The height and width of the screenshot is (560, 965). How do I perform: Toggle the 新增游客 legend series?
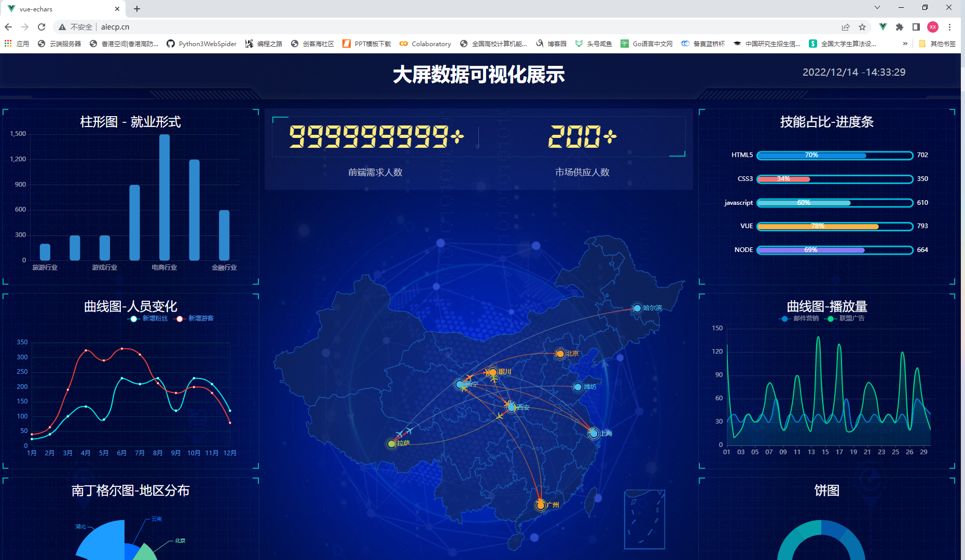(194, 318)
